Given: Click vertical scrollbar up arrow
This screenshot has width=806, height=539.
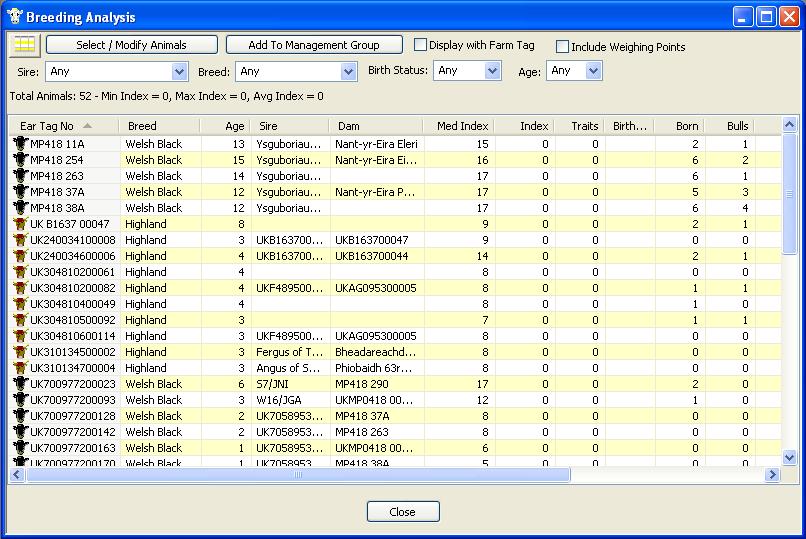Looking at the screenshot, I should 790,124.
